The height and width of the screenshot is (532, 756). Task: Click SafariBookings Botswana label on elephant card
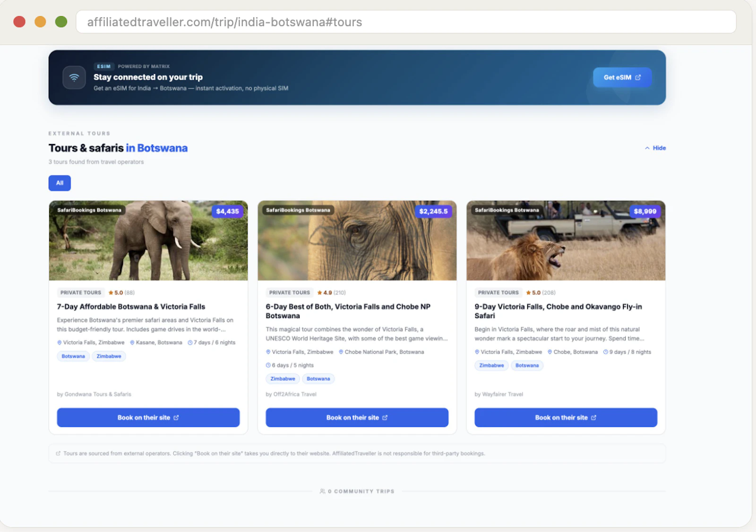coord(89,210)
